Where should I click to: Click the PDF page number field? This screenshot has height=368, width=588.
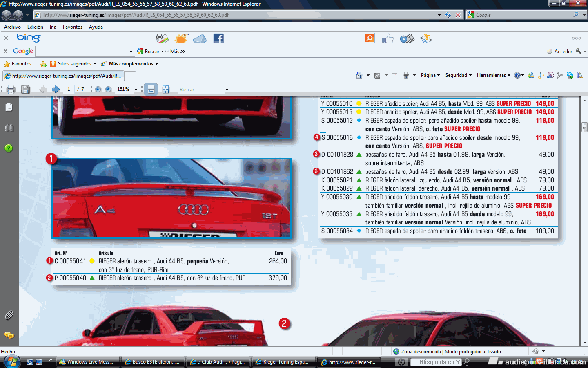[69, 89]
